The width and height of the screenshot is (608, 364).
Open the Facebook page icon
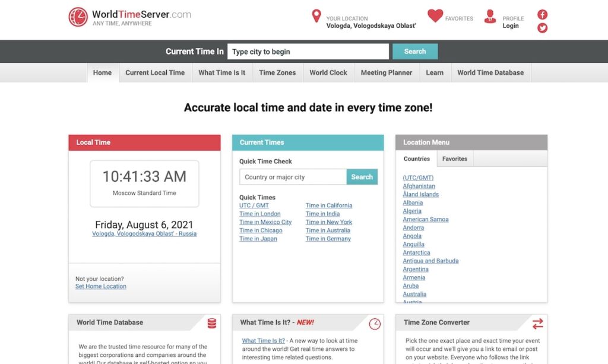tap(543, 15)
